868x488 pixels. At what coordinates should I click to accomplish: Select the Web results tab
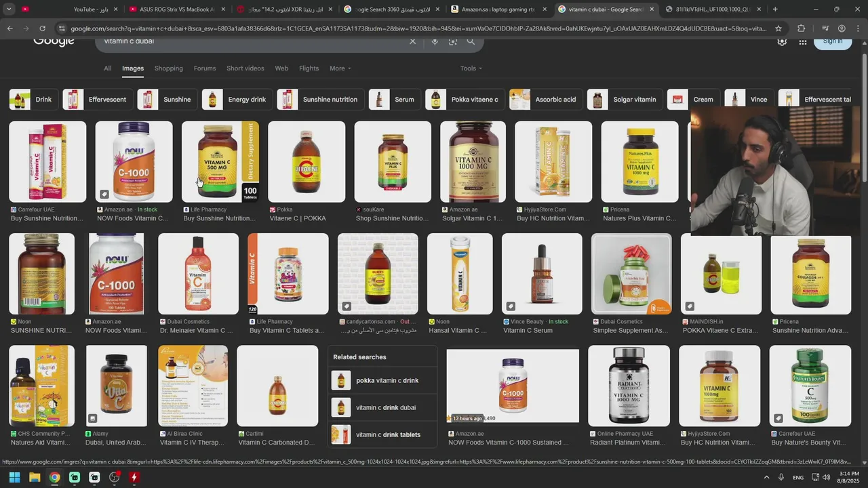coord(281,68)
